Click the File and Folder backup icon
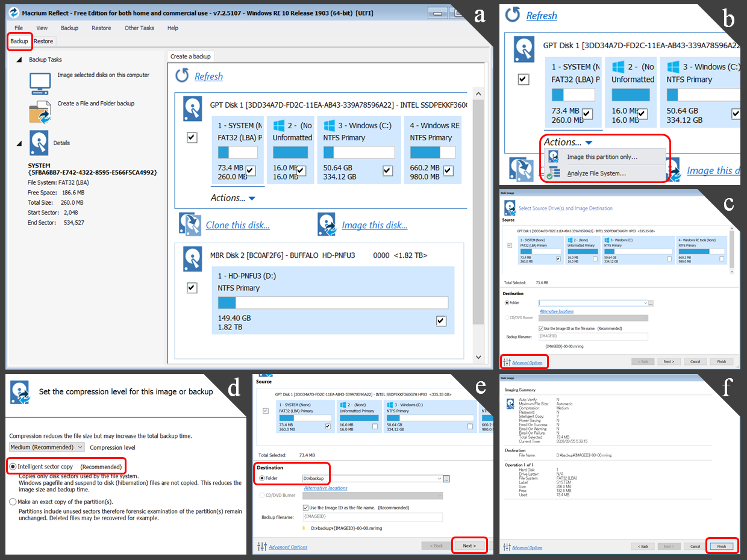 coord(40,111)
